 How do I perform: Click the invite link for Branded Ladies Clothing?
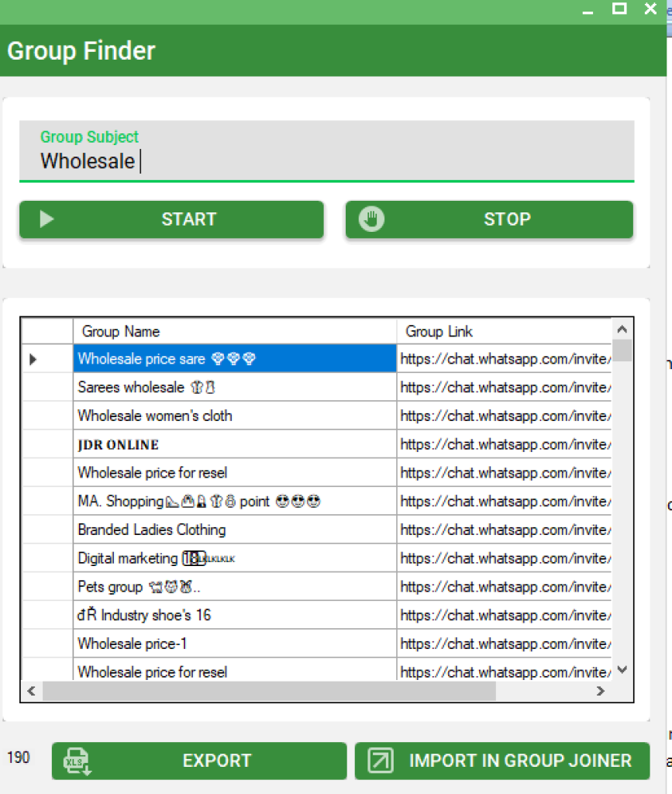[500, 530]
